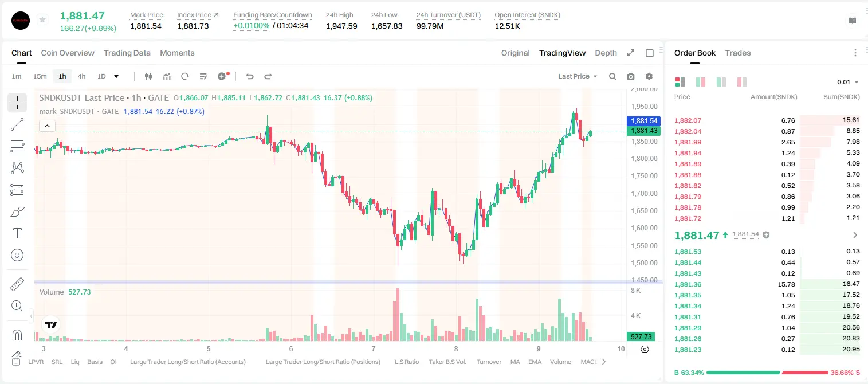Open the Coin Overview tab
The width and height of the screenshot is (868, 384).
[x=68, y=53]
